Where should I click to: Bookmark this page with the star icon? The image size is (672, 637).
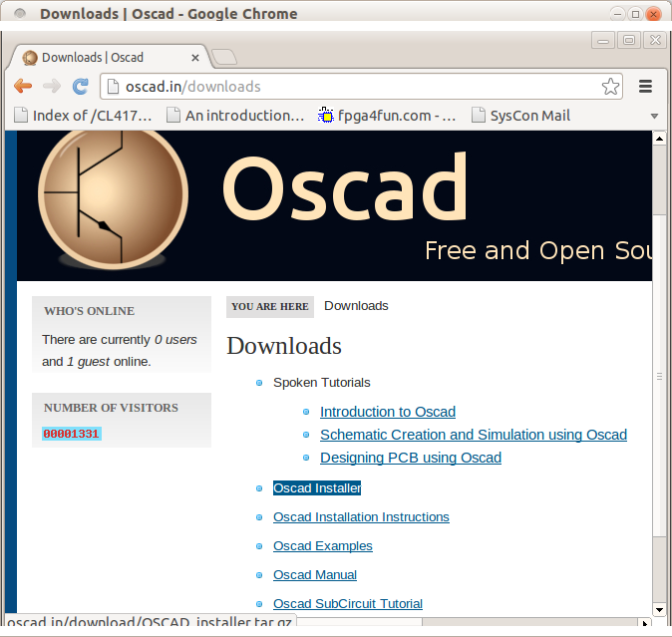coord(610,86)
